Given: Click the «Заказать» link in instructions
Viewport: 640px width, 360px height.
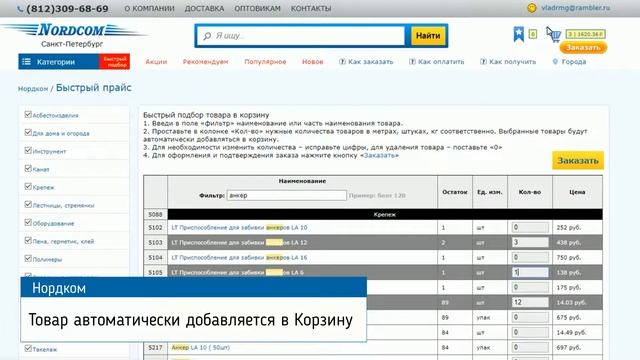Looking at the screenshot, I should pyautogui.click(x=379, y=156).
